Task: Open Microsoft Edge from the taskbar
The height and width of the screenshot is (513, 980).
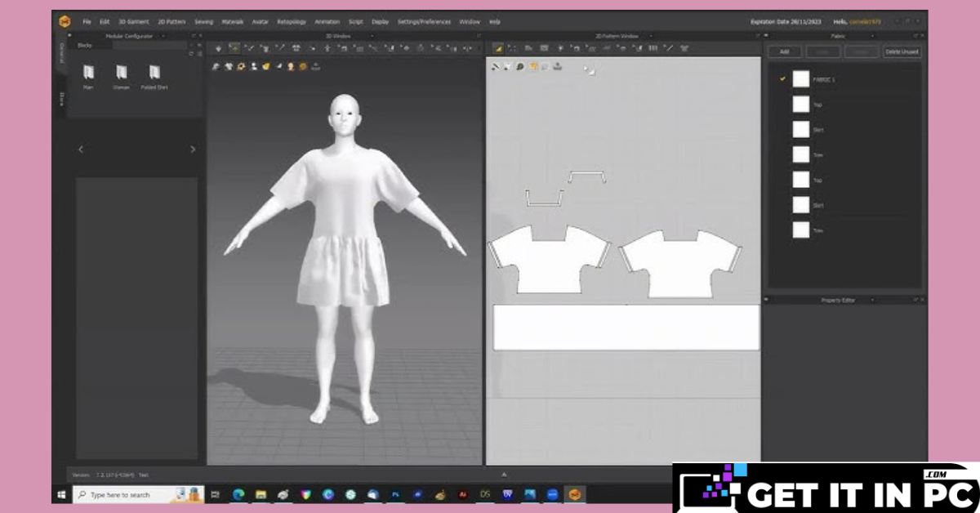Action: click(x=238, y=494)
